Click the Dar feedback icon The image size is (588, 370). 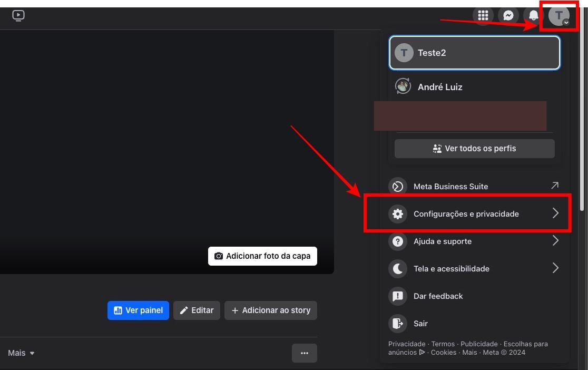(x=398, y=296)
